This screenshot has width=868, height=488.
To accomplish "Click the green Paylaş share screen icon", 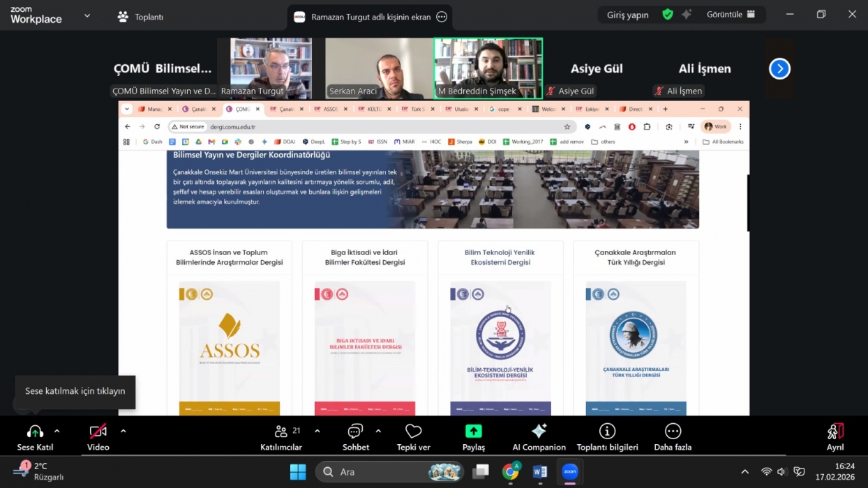I will click(474, 431).
